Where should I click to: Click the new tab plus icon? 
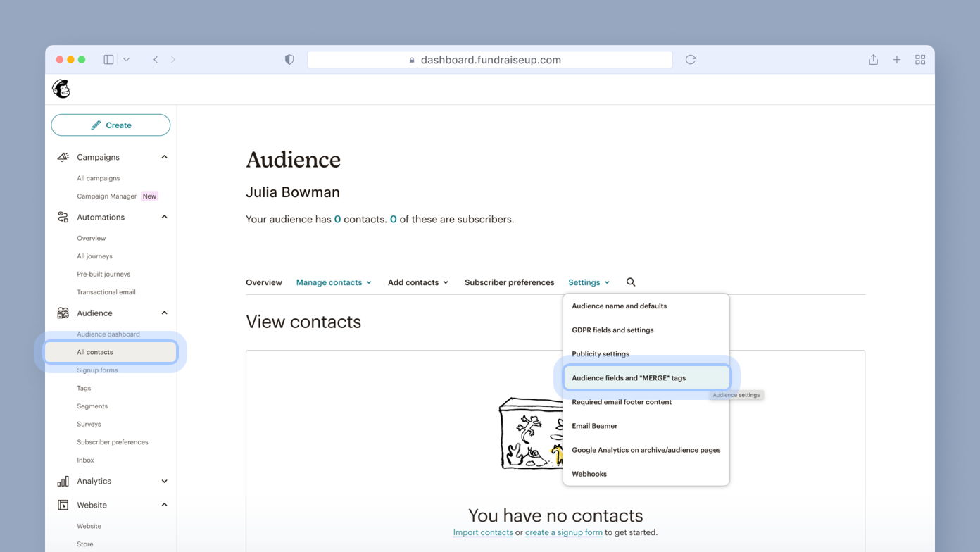[x=897, y=60]
